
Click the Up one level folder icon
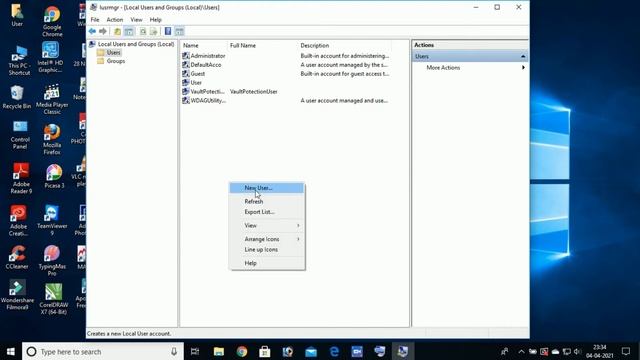coord(117,31)
